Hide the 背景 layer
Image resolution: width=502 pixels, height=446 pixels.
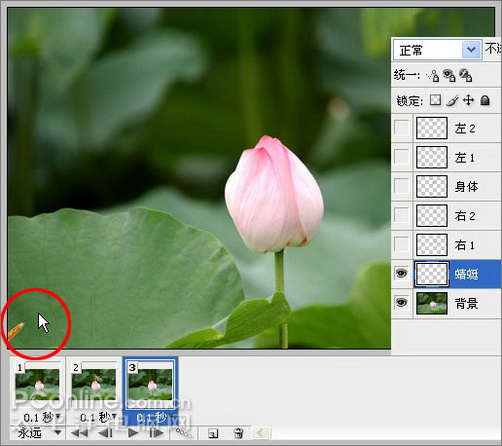coord(402,303)
